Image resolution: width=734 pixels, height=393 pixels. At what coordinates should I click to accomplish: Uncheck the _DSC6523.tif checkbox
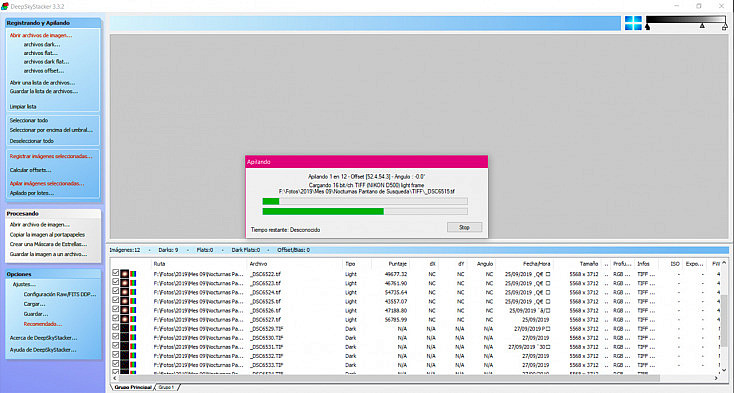click(116, 282)
